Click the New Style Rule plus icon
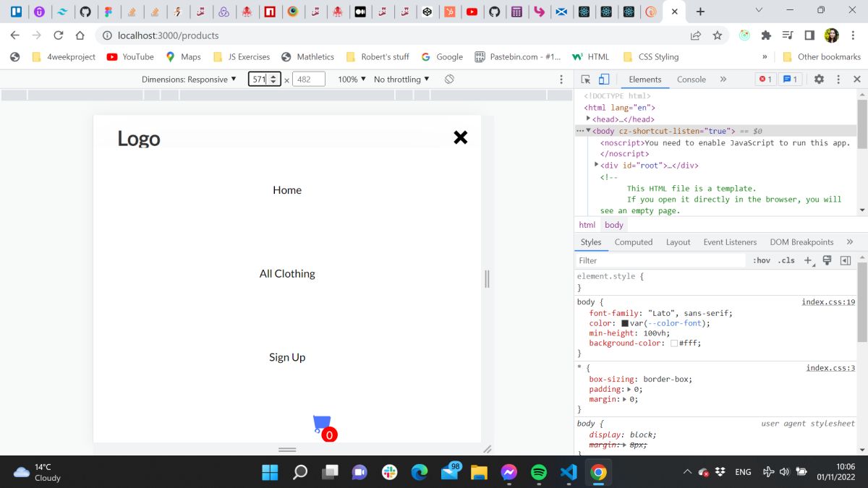This screenshot has width=868, height=488. [808, 260]
